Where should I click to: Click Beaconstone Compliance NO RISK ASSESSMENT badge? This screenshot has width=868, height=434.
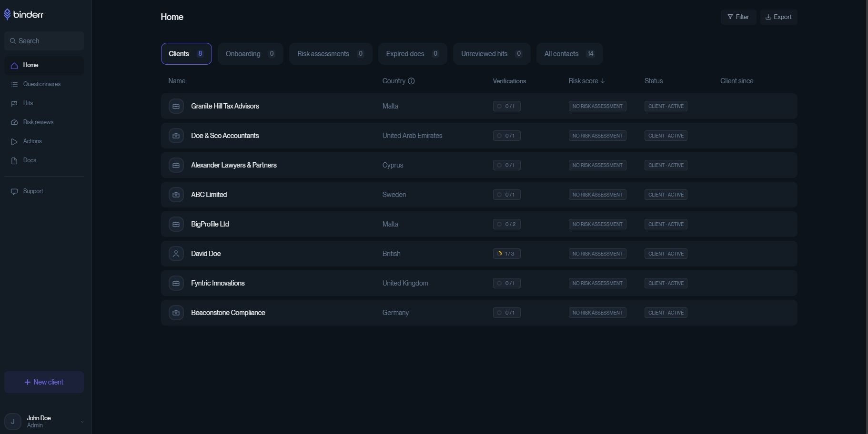(x=597, y=313)
